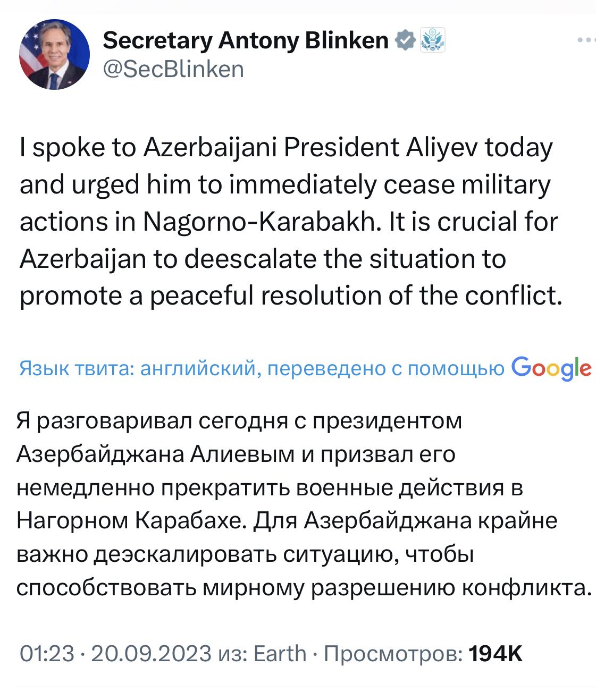Click 'Нагорном Карабахе' in the Russian translation
The width and height of the screenshot is (596, 700).
tap(132, 521)
